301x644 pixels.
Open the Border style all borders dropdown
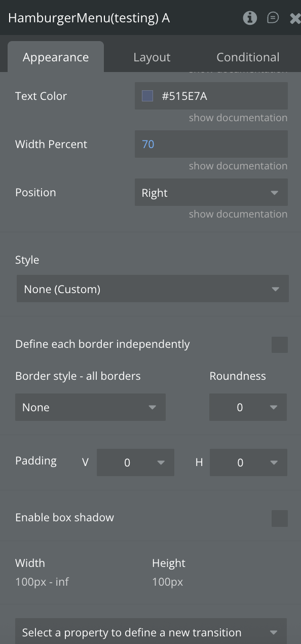point(90,407)
